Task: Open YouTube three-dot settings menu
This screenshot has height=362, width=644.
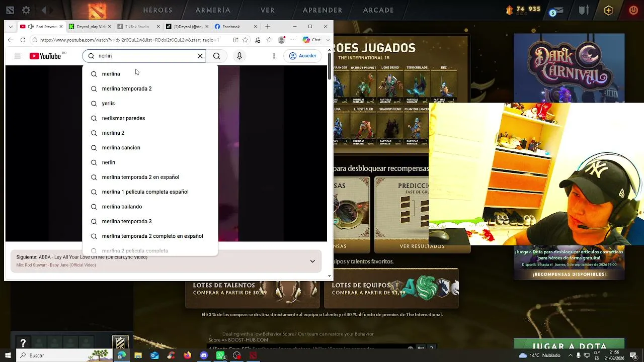Action: tap(274, 56)
